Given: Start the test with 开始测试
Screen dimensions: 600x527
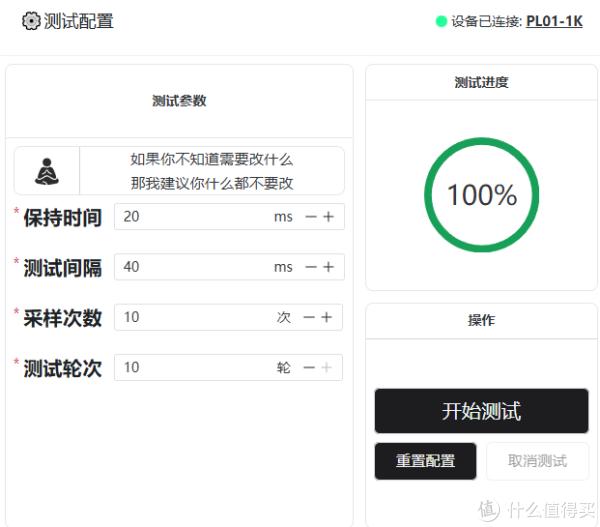Looking at the screenshot, I should tap(481, 411).
